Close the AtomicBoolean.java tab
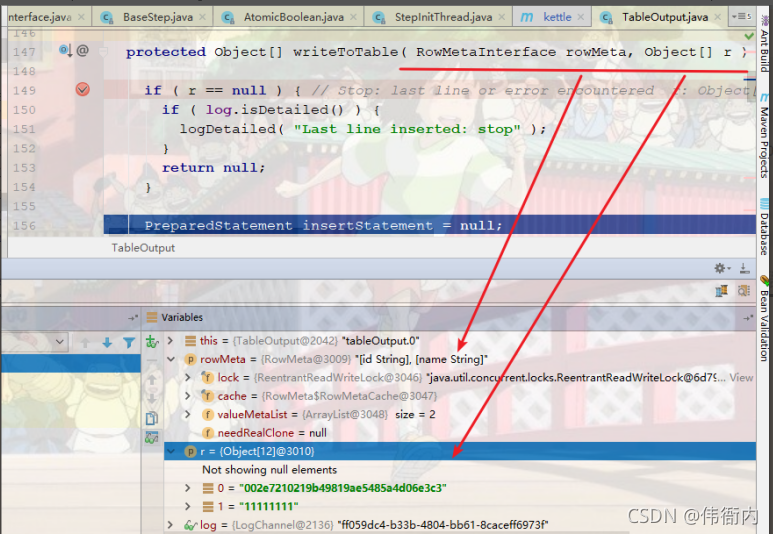This screenshot has width=773, height=534. [353, 17]
